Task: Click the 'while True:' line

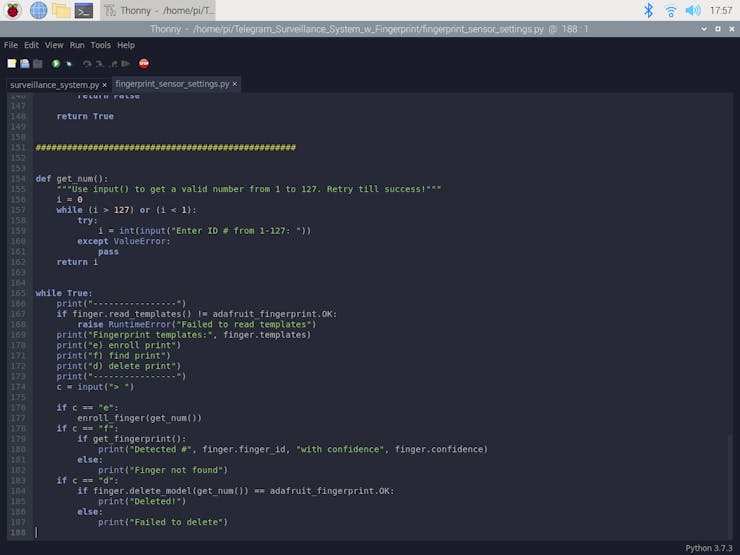Action: (x=64, y=293)
